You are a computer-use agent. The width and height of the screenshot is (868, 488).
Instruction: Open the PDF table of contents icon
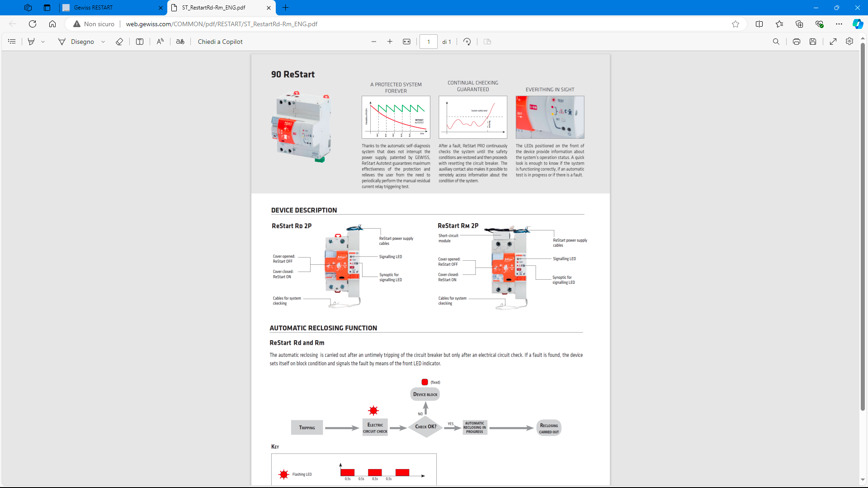[12, 42]
